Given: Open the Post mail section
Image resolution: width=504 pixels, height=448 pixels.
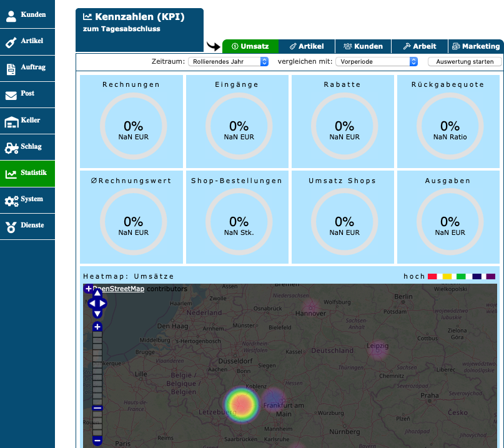Looking at the screenshot, I should point(27,94).
